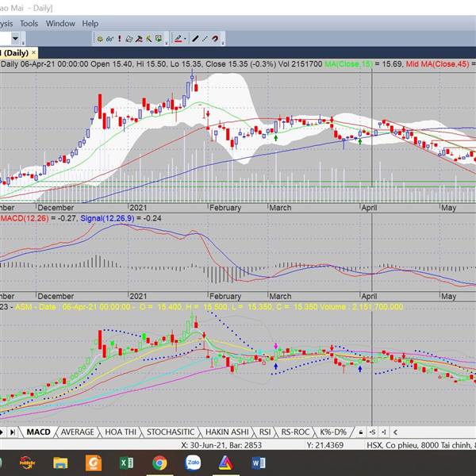Click the yellow-green pencil tool icon
The height and width of the screenshot is (476, 476).
tap(149, 39)
